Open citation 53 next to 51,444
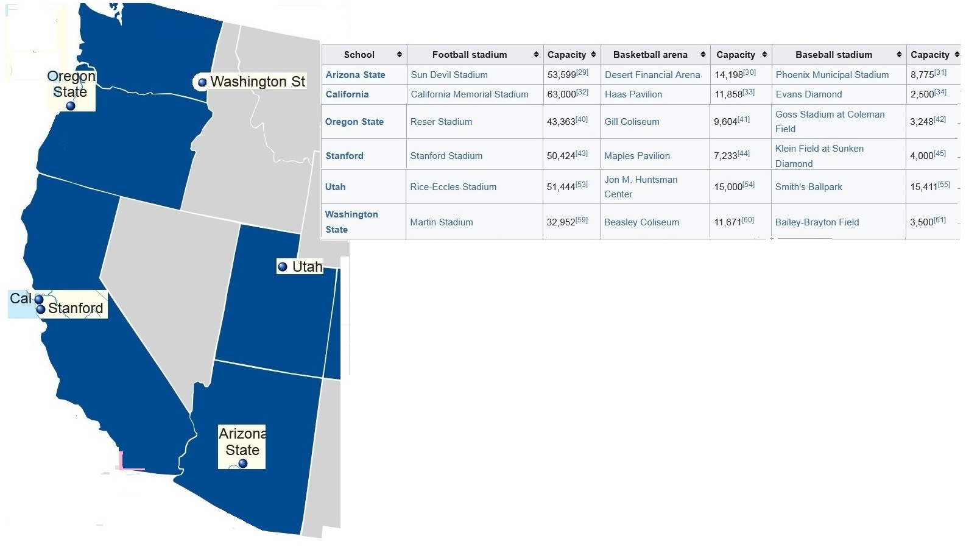This screenshot has height=547, width=980. point(582,185)
